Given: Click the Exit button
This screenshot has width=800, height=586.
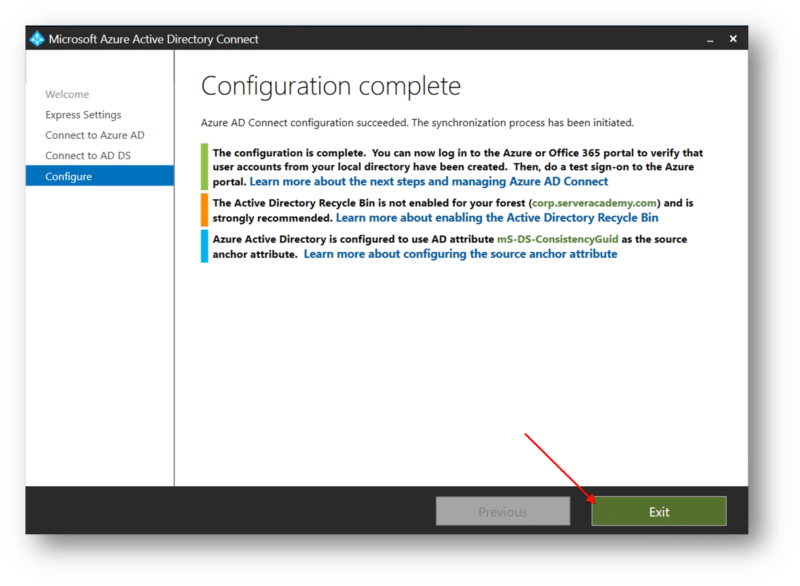Looking at the screenshot, I should coord(658,511).
